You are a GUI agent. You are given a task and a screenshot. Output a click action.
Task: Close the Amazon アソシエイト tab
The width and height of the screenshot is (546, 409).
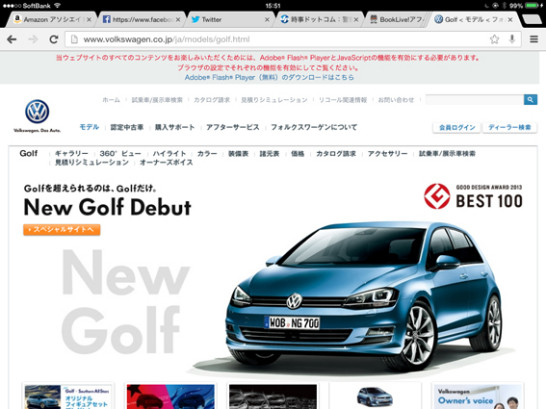tap(89, 19)
